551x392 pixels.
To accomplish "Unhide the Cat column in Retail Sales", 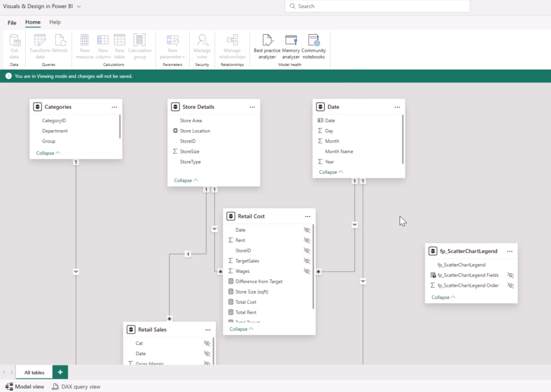I will click(x=207, y=343).
